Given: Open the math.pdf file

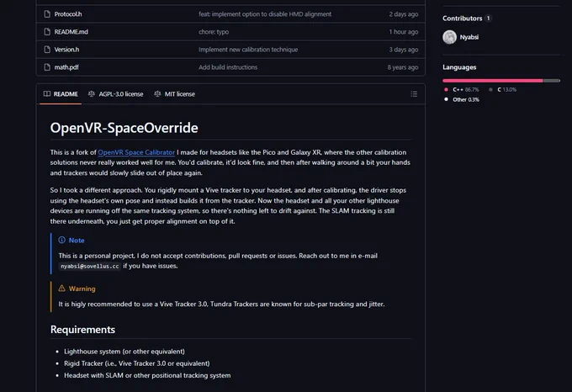Looking at the screenshot, I should (66, 67).
